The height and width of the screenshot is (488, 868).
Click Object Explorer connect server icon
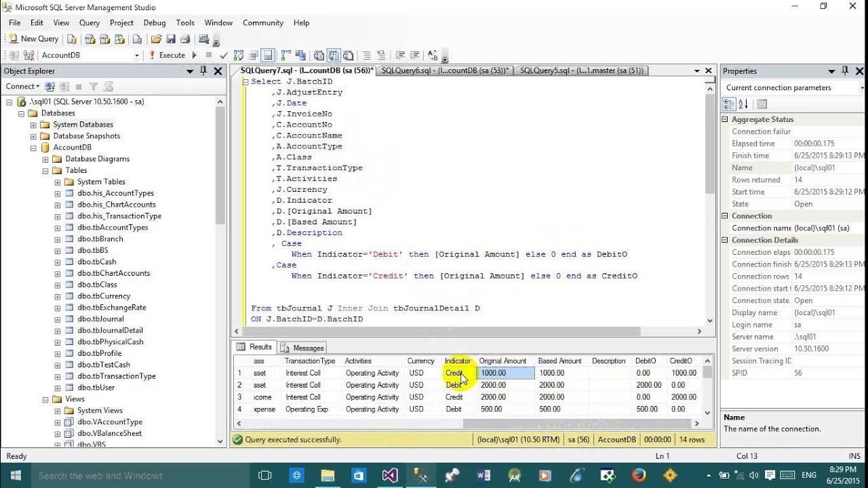(50, 87)
